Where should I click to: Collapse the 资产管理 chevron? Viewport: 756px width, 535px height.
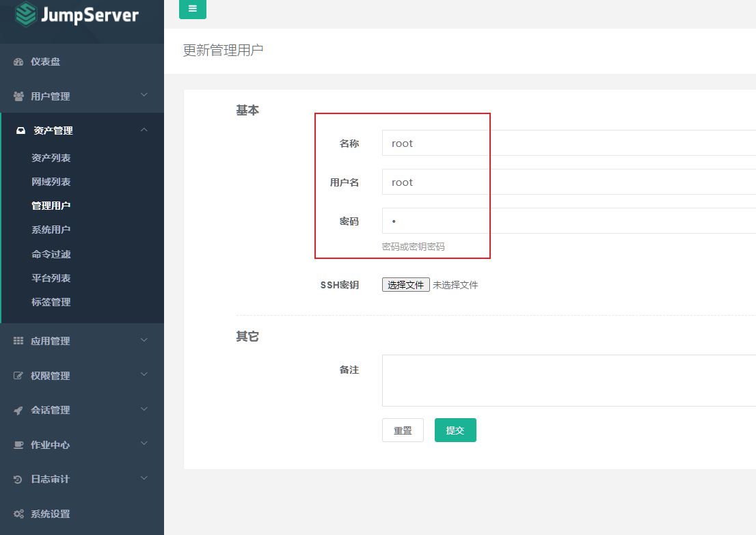[144, 130]
